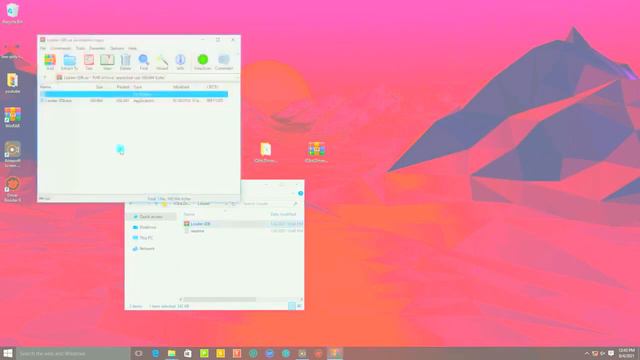Open Action Center notifications icon
Screen dimensions: 640x360
coord(611,353)
